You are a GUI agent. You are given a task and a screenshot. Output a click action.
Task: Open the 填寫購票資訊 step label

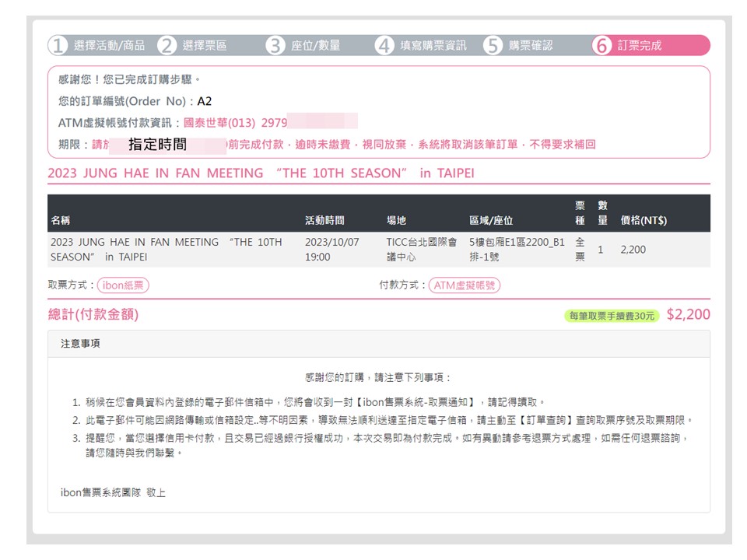click(x=433, y=46)
